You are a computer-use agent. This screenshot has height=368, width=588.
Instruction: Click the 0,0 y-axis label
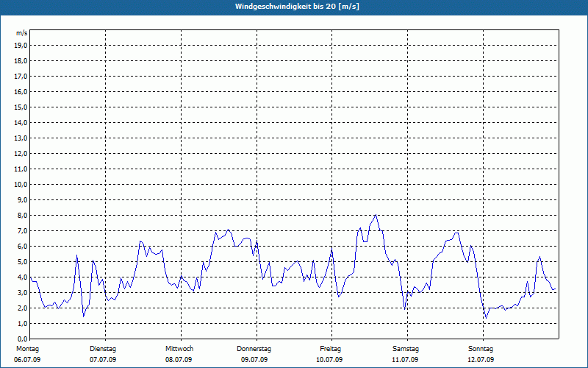click(x=23, y=339)
